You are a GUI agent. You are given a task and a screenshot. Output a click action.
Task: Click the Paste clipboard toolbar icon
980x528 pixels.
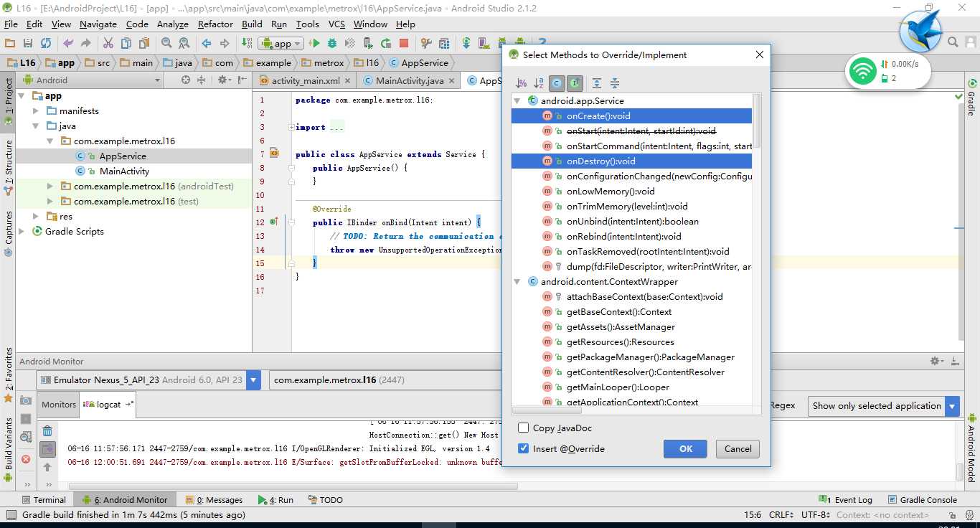pos(144,43)
